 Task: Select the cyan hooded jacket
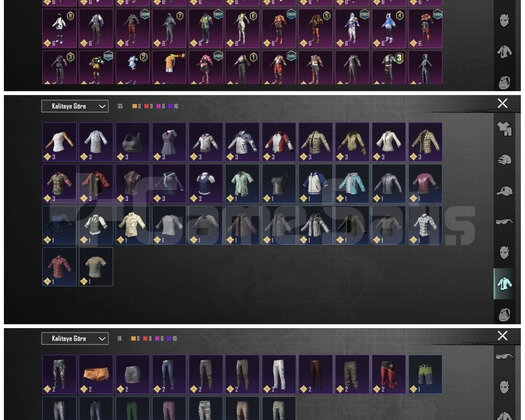(352, 184)
